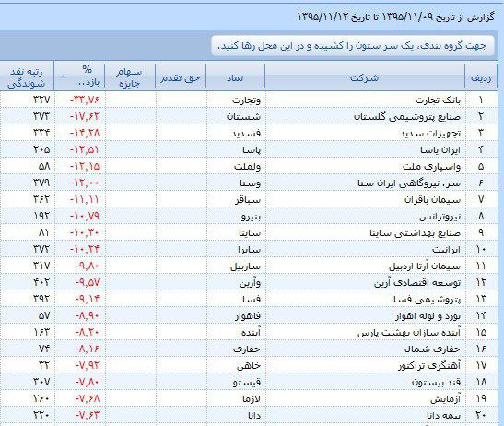504x426 pixels.
Task: Select company بانک تجارت
Action: coord(438,101)
